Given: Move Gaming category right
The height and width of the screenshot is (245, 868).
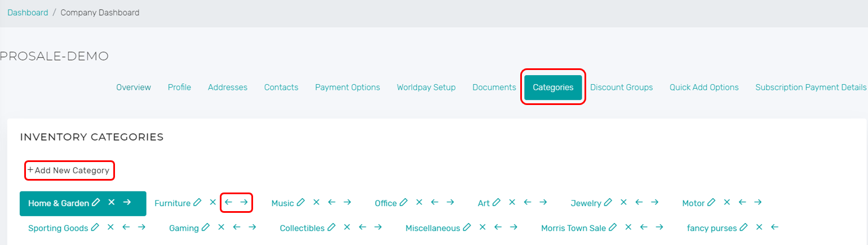Looking at the screenshot, I should pos(252,227).
